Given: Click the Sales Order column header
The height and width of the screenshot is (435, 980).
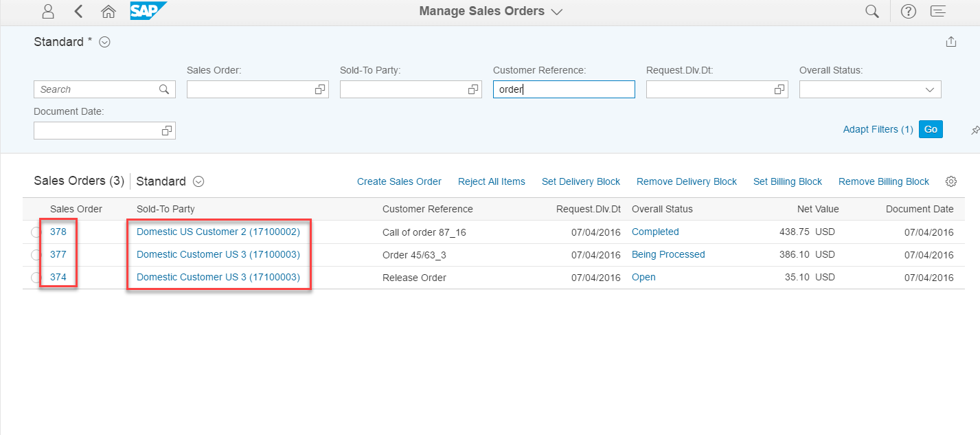Looking at the screenshot, I should (x=76, y=209).
